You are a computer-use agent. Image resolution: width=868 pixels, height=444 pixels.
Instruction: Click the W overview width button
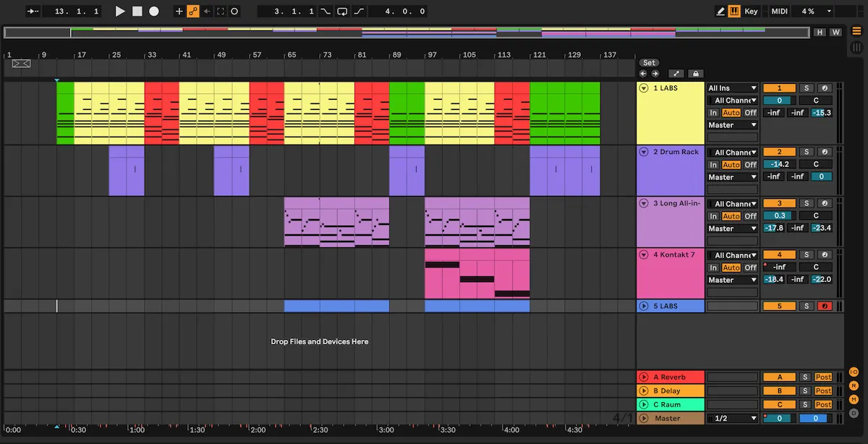(835, 32)
